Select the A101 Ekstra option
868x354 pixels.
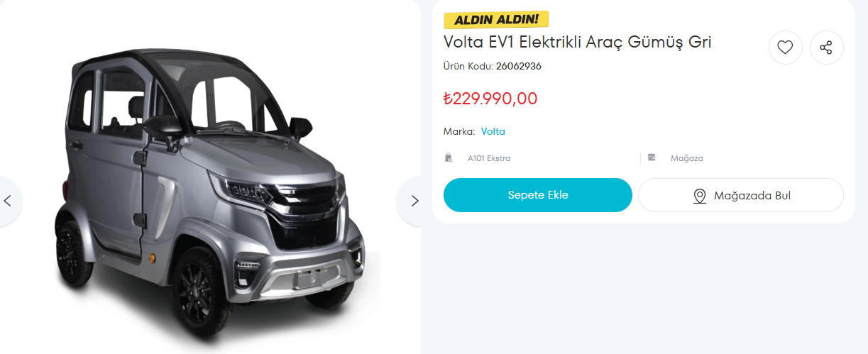tap(488, 158)
